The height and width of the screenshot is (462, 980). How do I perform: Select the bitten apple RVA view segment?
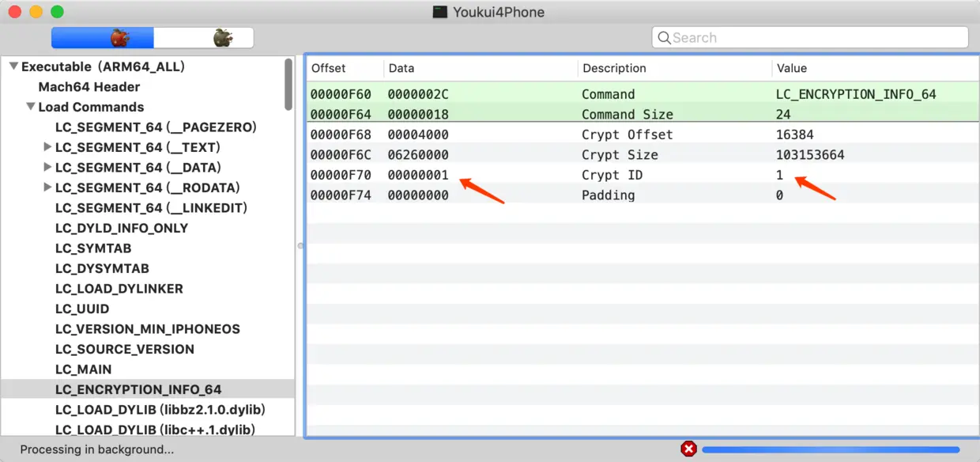[204, 37]
